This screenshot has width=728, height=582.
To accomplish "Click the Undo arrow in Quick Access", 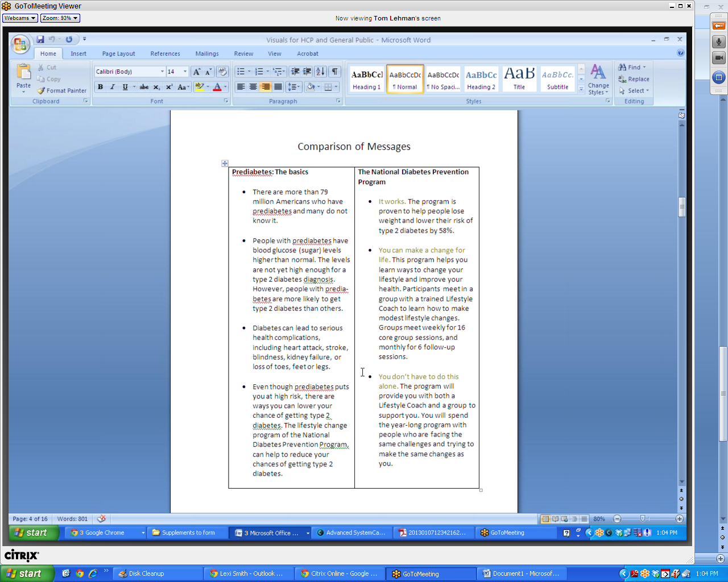I will [52, 39].
